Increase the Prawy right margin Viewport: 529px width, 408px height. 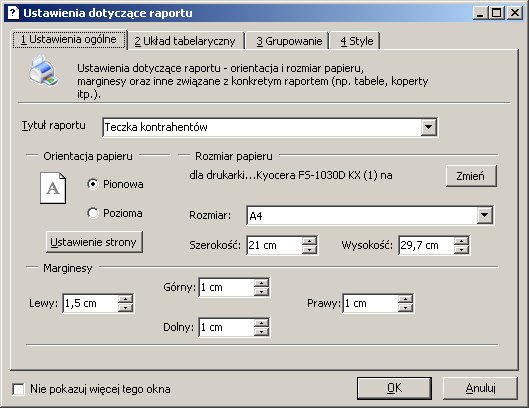click(405, 299)
